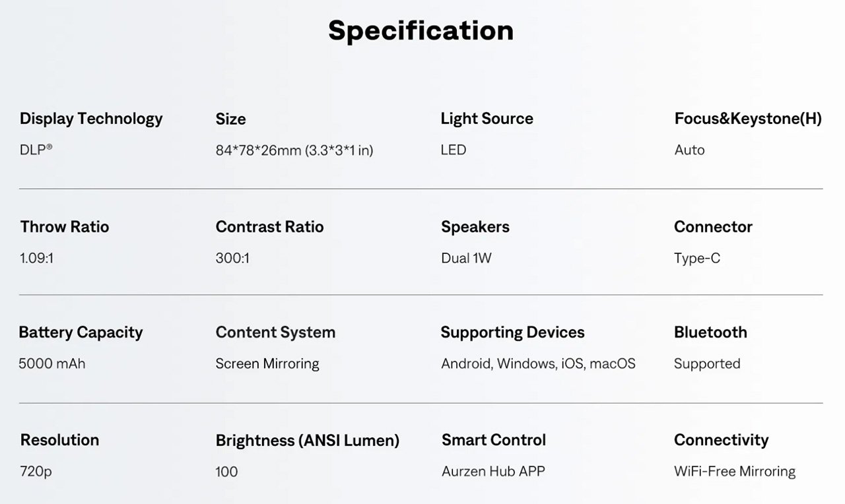Click the DLP value text
This screenshot has width=845, height=504.
click(36, 150)
